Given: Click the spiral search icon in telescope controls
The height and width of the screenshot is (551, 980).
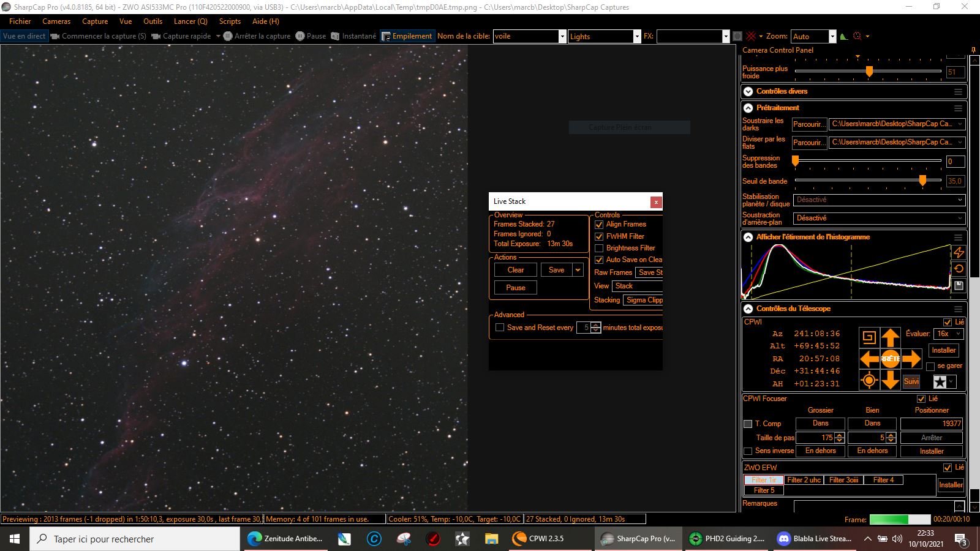Looking at the screenshot, I should pyautogui.click(x=869, y=337).
